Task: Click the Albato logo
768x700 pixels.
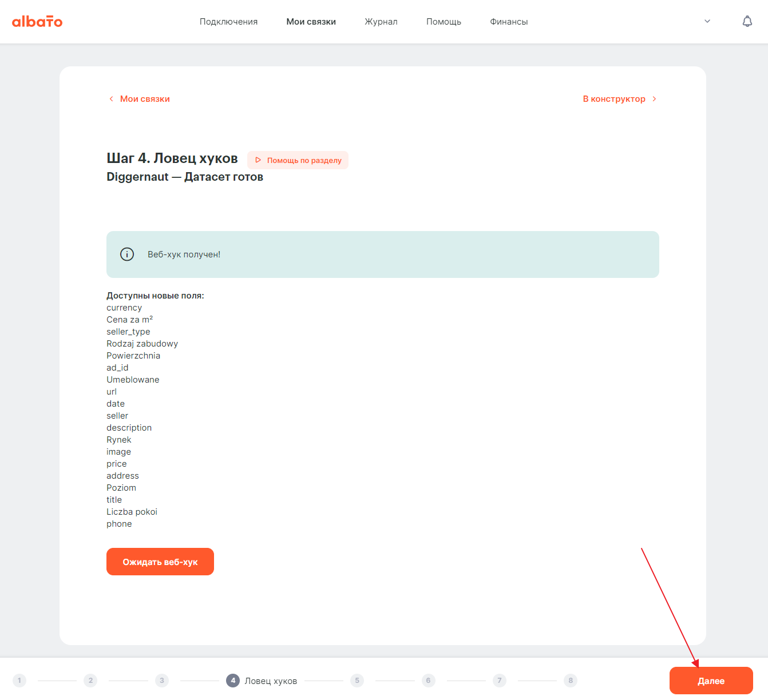Action: point(37,22)
